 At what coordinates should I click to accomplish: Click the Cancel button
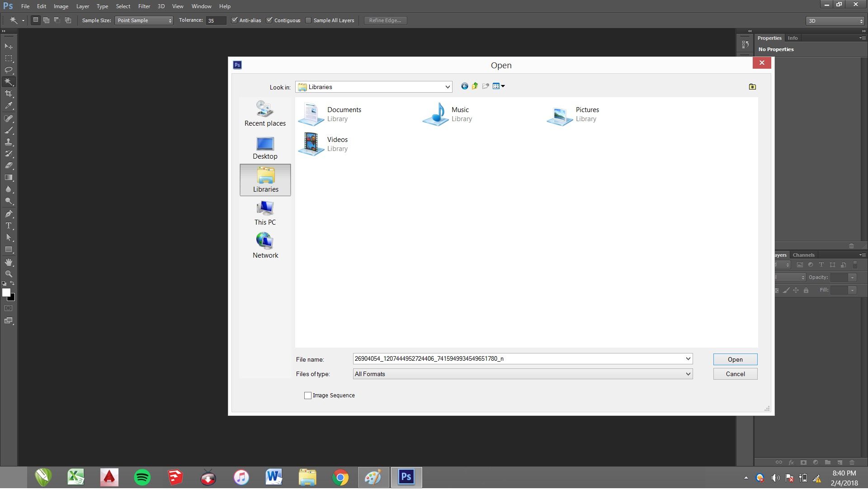tap(735, 374)
